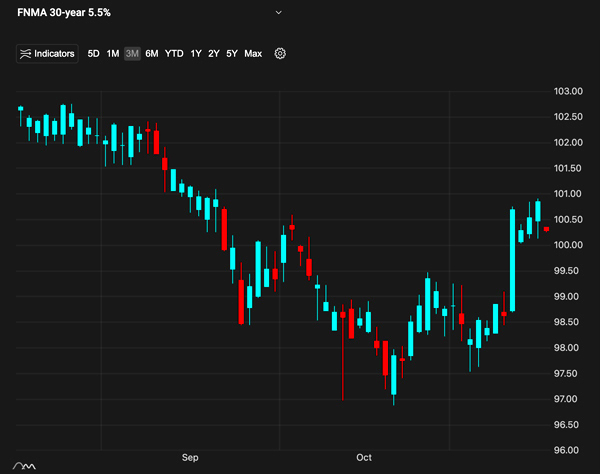Switch to 6M time range

[x=151, y=54]
